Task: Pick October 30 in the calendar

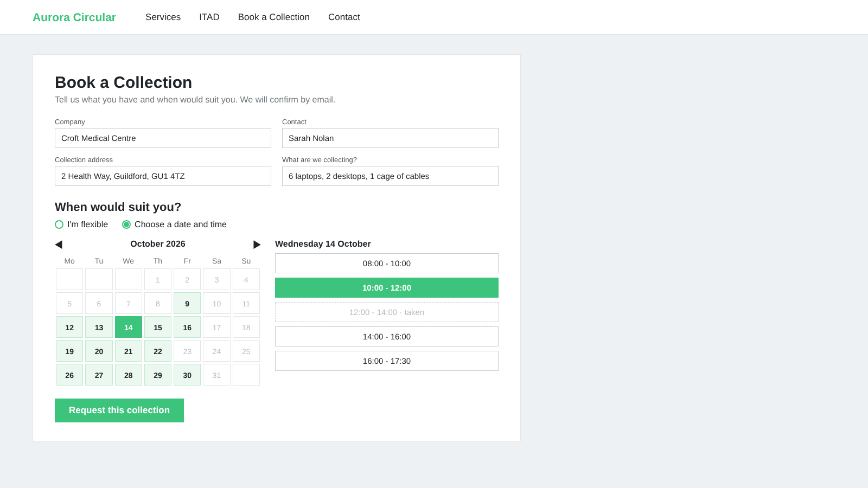Action: tap(187, 375)
